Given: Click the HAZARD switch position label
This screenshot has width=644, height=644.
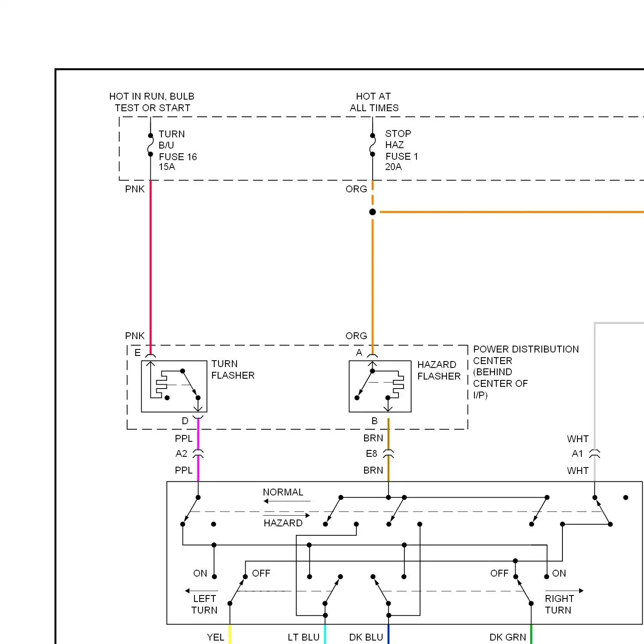Looking at the screenshot, I should (283, 523).
